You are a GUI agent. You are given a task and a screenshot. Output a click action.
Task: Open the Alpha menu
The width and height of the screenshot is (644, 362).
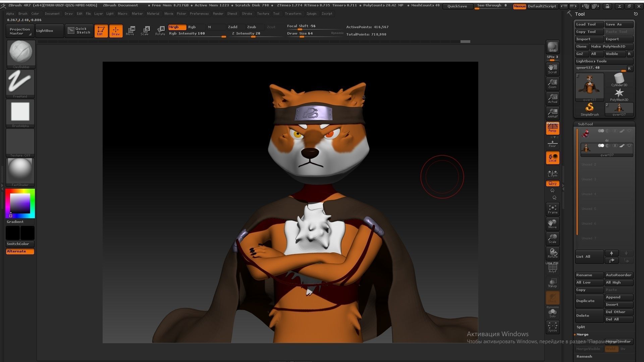[10, 14]
